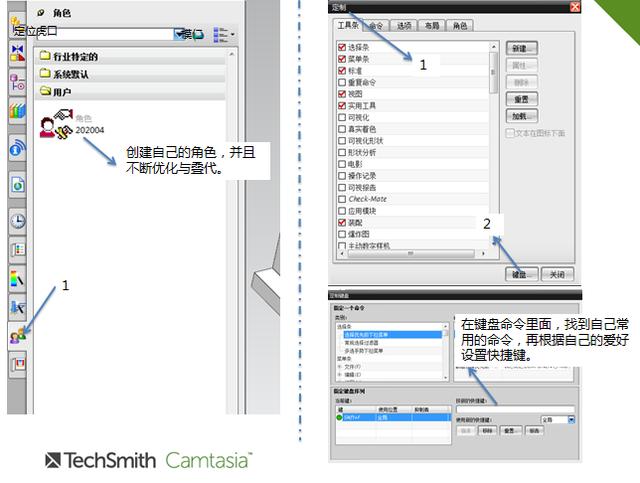This screenshot has width=640, height=483.
Task: Switch to the 布局 tab
Action: tap(431, 26)
